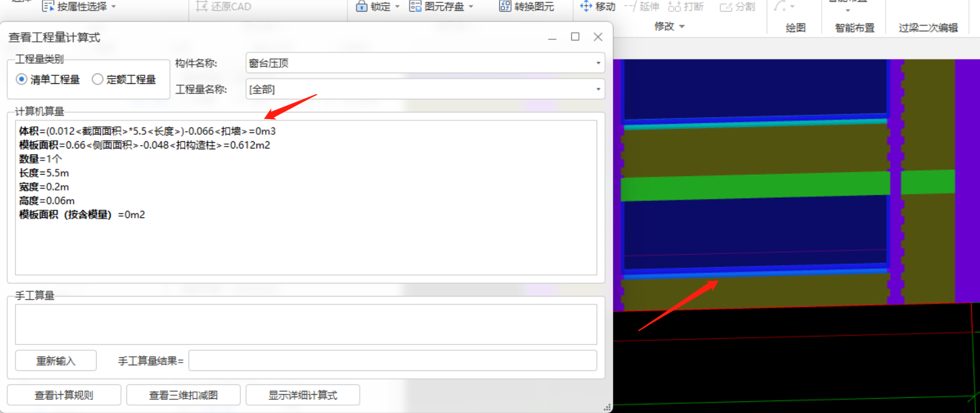Click the arc drawing tool icon

(780, 7)
